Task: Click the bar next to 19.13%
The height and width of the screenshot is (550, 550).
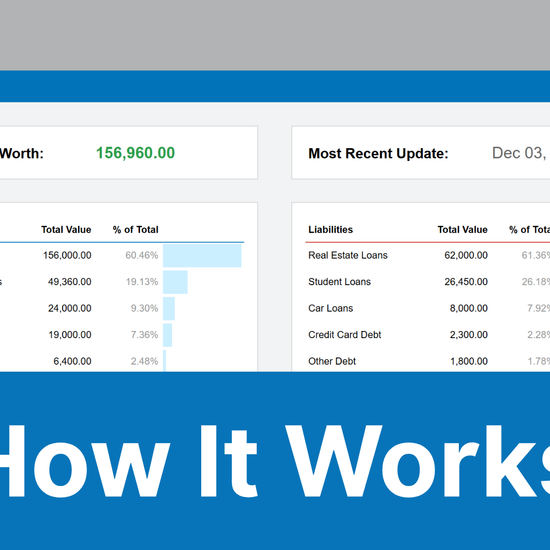Action: pyautogui.click(x=175, y=282)
